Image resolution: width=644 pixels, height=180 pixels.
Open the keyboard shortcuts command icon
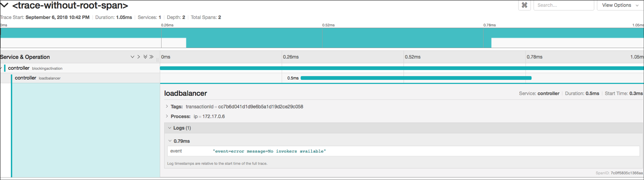pyautogui.click(x=525, y=5)
